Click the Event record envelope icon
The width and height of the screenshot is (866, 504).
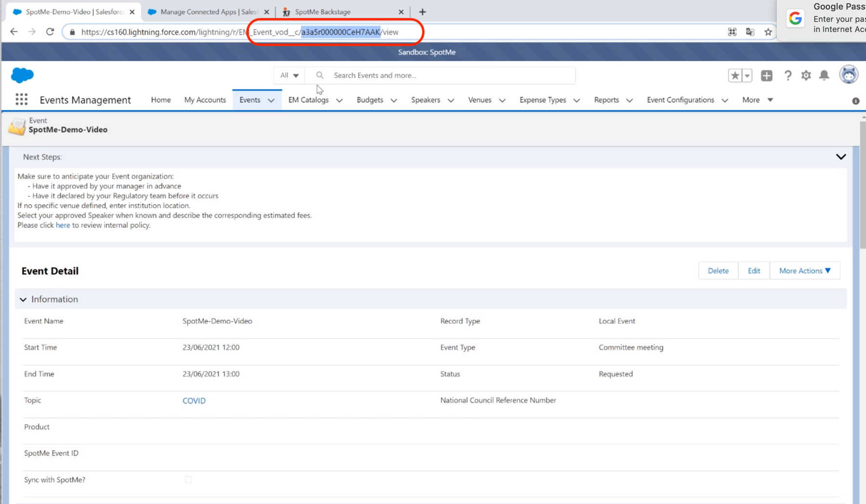pos(17,126)
